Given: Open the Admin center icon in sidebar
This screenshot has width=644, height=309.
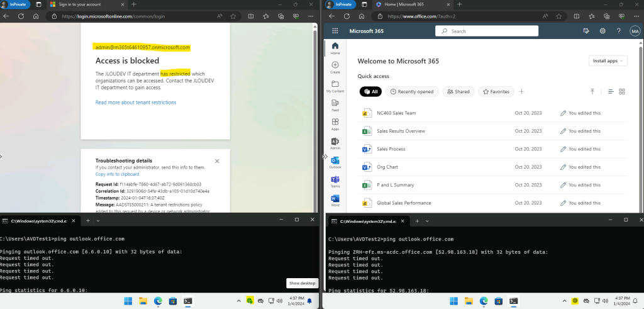Looking at the screenshot, I should click(335, 143).
